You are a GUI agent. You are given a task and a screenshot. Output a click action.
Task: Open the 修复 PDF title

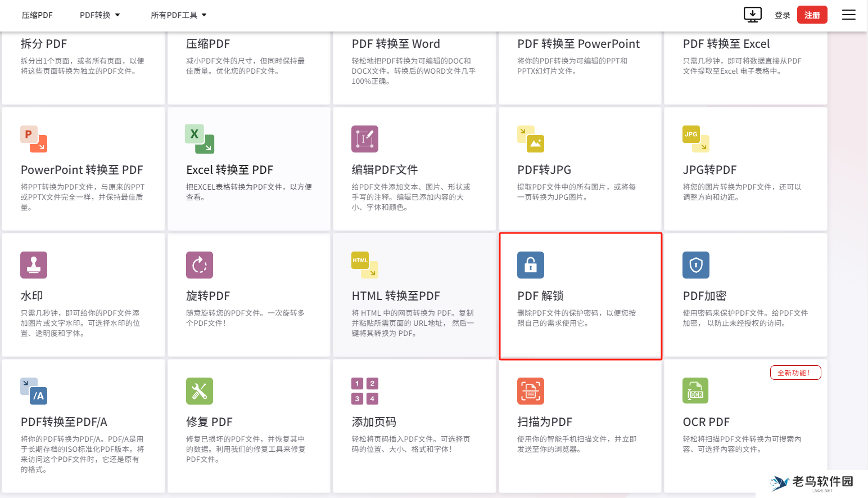[209, 422]
